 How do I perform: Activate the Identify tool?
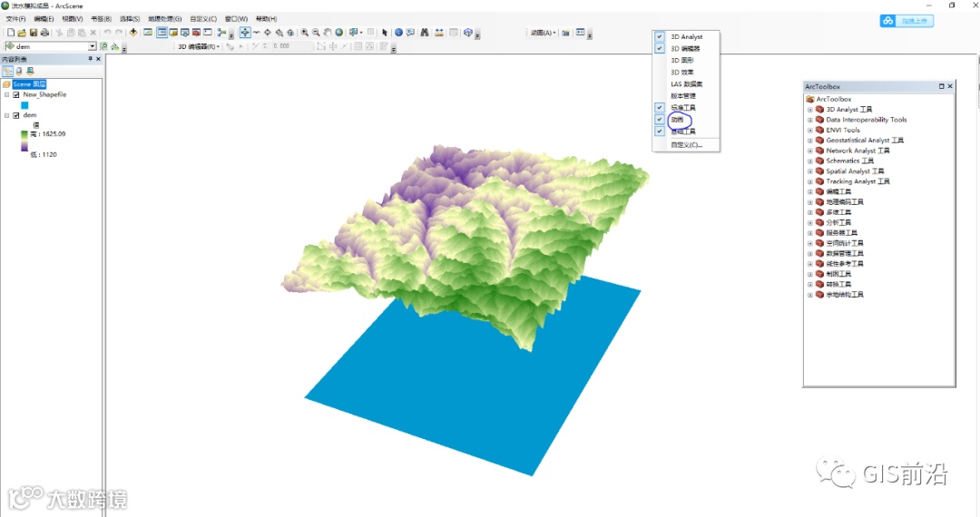click(x=398, y=33)
